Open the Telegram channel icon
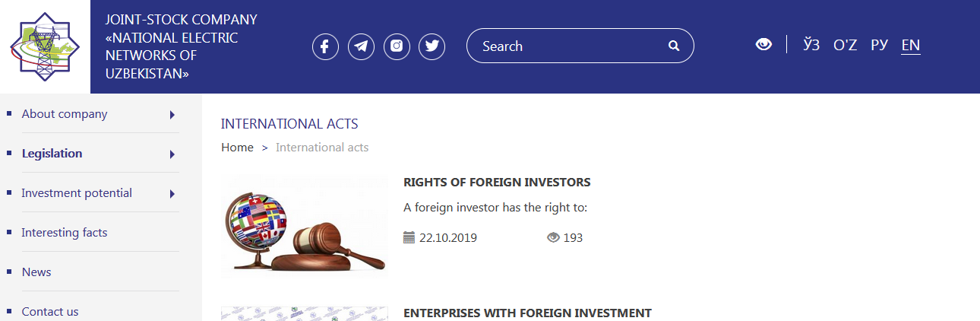 pos(361,46)
